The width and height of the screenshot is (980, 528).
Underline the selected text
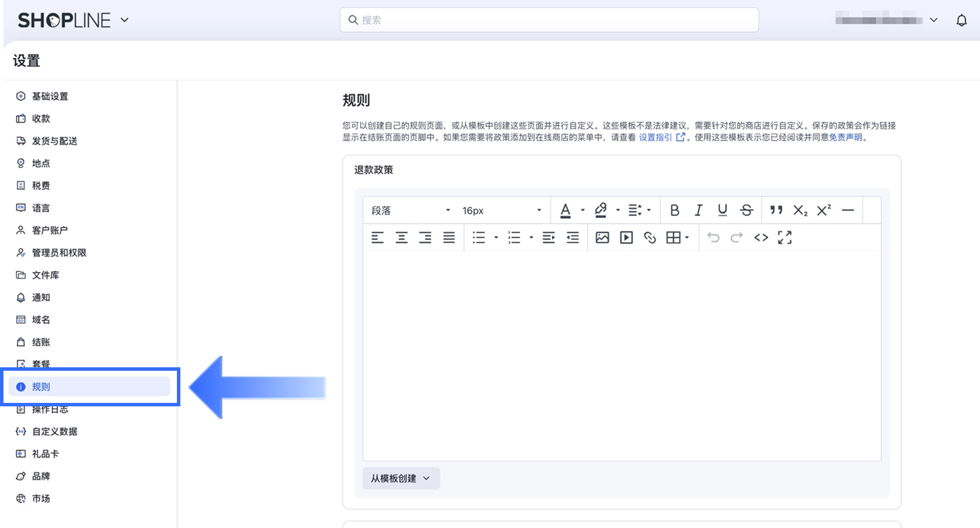[723, 211]
